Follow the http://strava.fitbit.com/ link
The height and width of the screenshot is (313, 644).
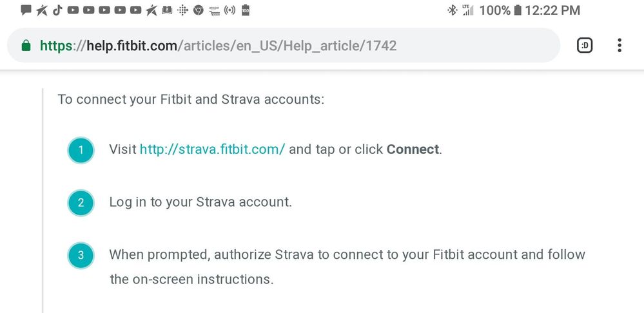tap(212, 149)
